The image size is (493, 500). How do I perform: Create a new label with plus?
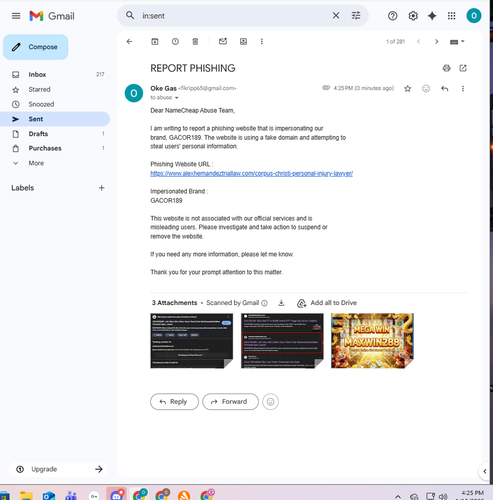tap(102, 188)
